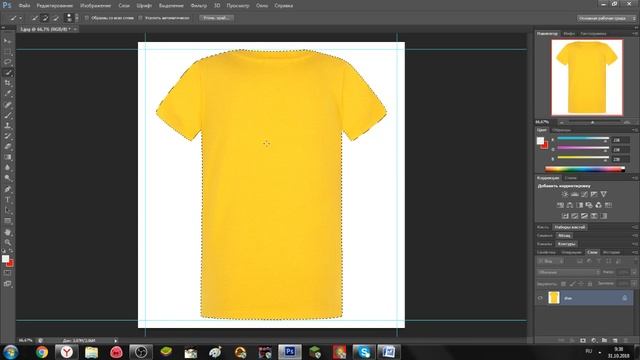Screen dimensions: 640x360
Task: Open the Фильтр menu
Action: (198, 6)
